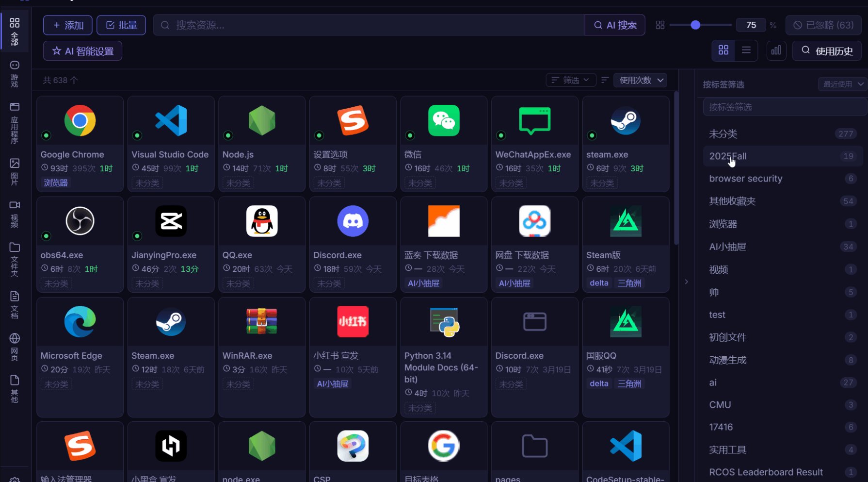Viewport: 868px width, 482px height.
Task: Click the main list vertical scrollbar
Action: coord(676,167)
